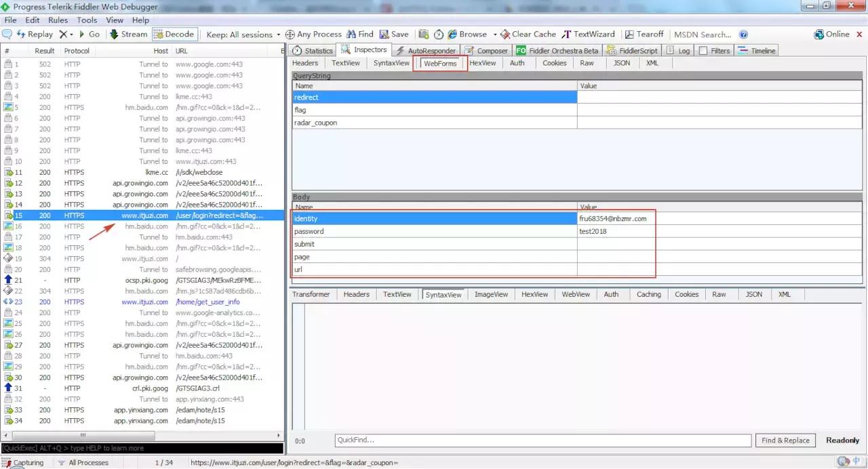Open the Timeline tab
The height and width of the screenshot is (469, 868).
click(x=756, y=50)
